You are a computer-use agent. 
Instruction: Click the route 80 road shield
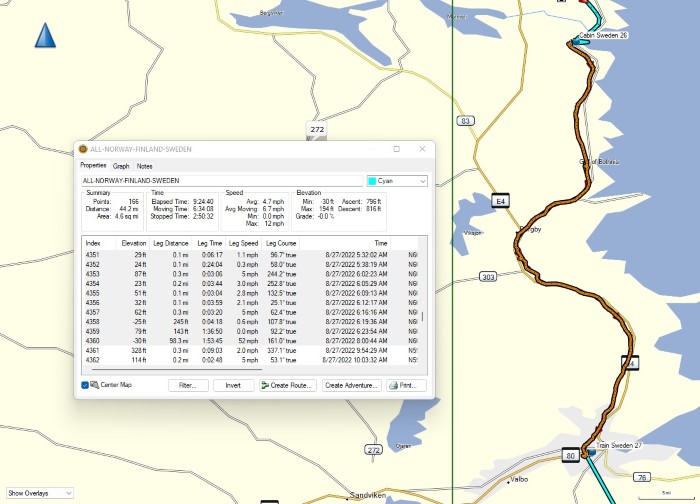pyautogui.click(x=570, y=455)
